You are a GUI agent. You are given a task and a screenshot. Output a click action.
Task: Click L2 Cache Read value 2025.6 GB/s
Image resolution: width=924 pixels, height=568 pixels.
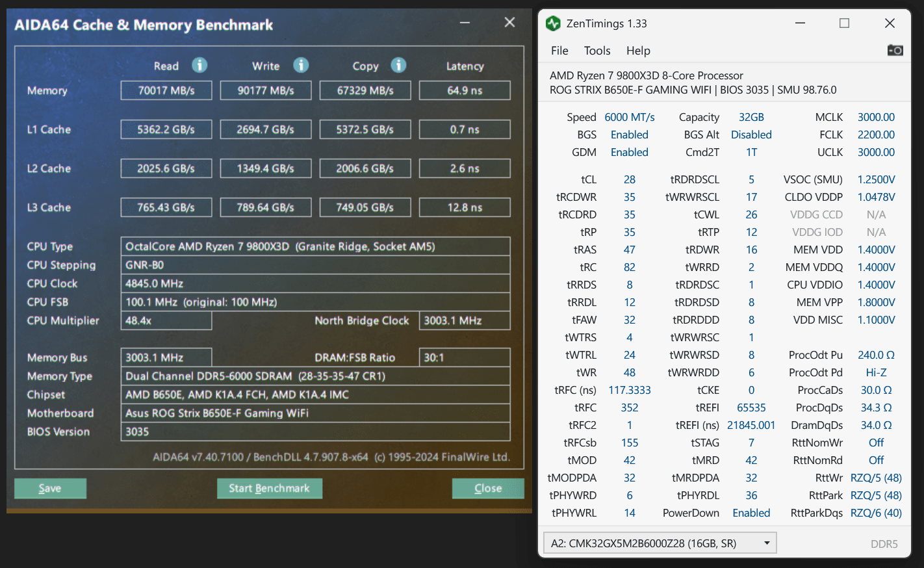point(166,168)
